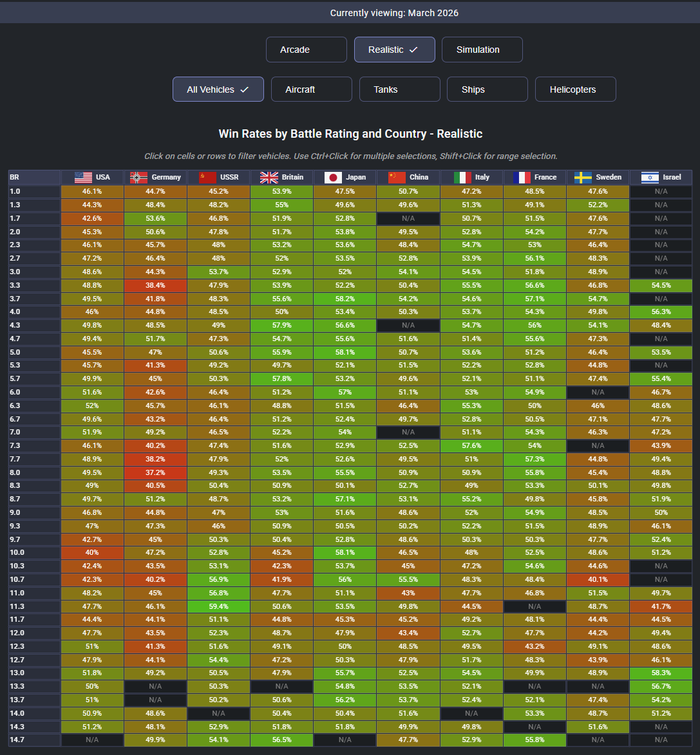This screenshot has height=755, width=700.
Task: Click the Germany flag icon
Action: click(138, 177)
